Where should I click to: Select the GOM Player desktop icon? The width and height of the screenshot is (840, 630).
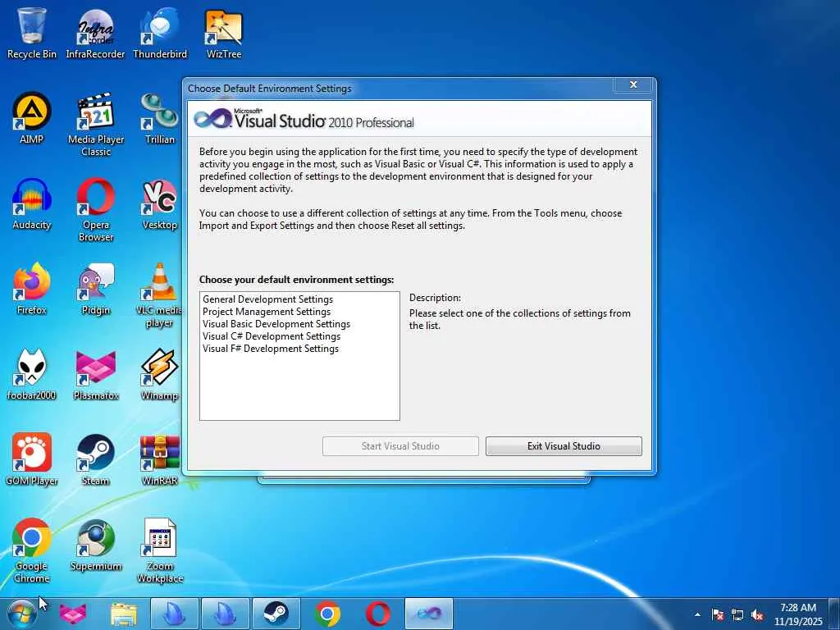coord(32,459)
